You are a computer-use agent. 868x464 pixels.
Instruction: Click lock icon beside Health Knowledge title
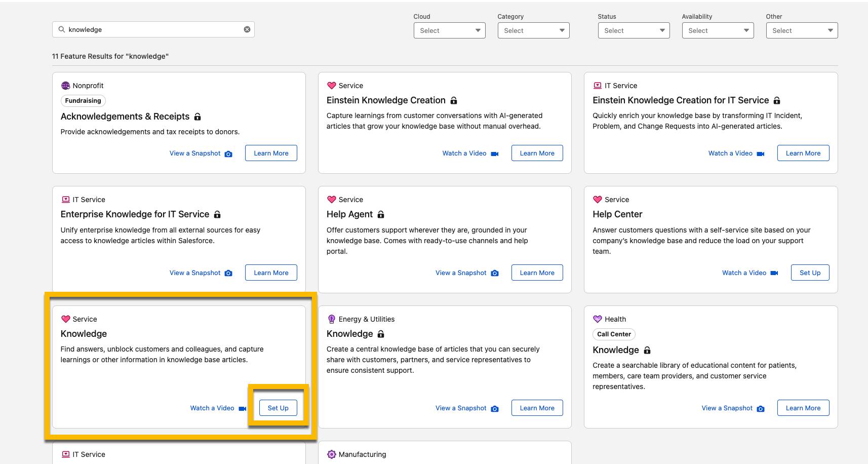tap(647, 350)
